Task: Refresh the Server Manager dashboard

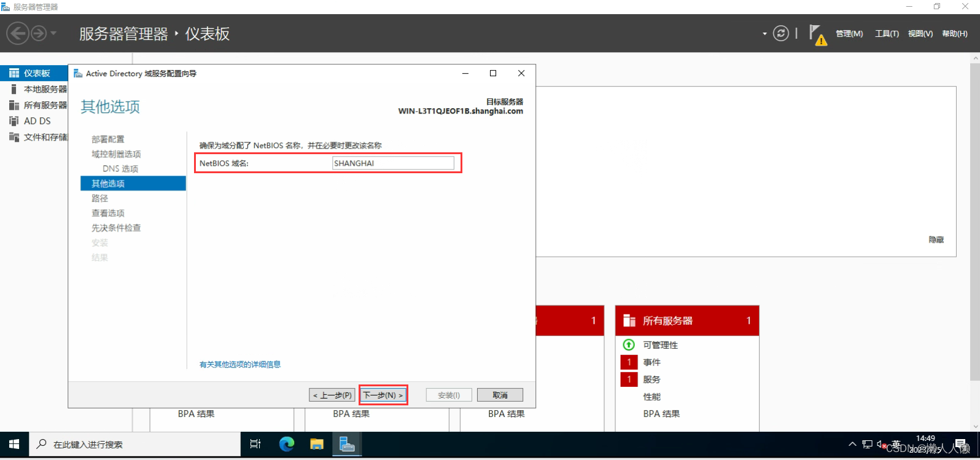Action: pos(780,33)
